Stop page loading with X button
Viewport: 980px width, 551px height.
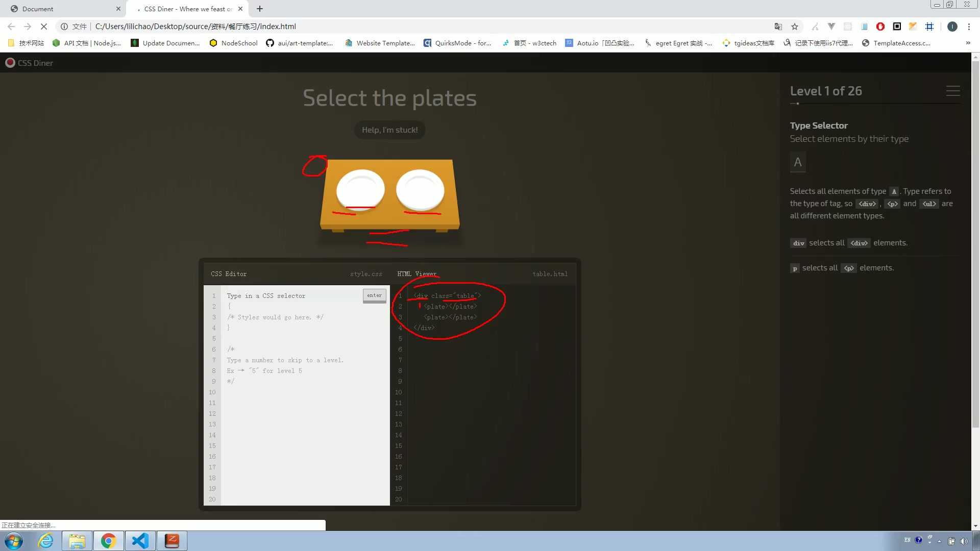[x=44, y=27]
